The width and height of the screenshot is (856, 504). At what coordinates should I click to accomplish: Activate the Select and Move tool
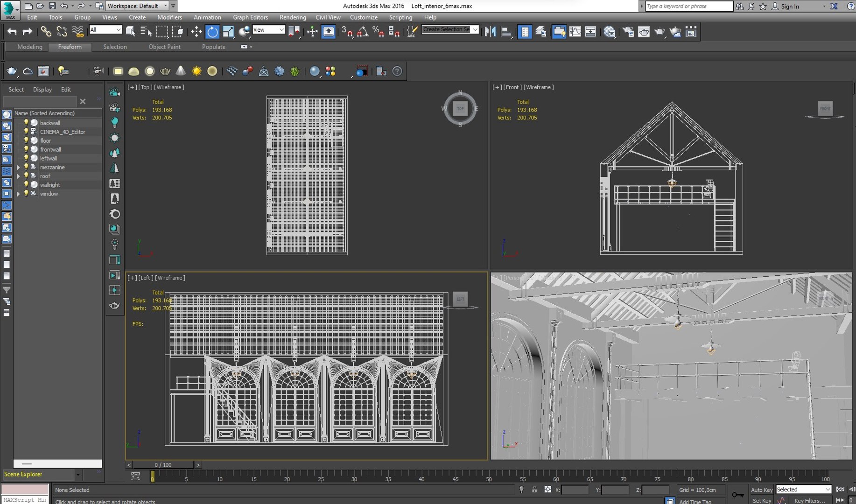tap(196, 32)
